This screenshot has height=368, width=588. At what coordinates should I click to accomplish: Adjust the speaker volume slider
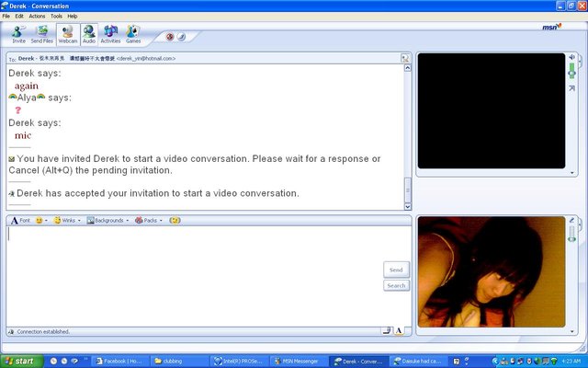click(x=571, y=74)
